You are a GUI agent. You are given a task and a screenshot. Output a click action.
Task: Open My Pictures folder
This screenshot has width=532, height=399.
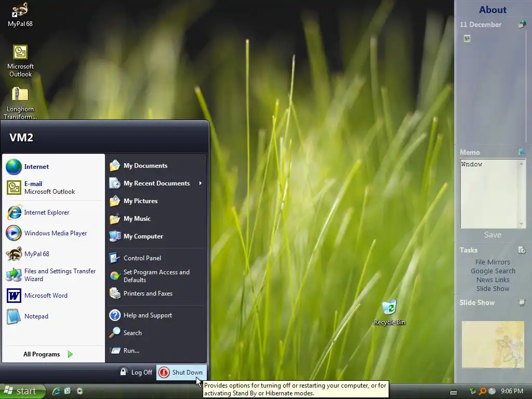tap(157, 201)
